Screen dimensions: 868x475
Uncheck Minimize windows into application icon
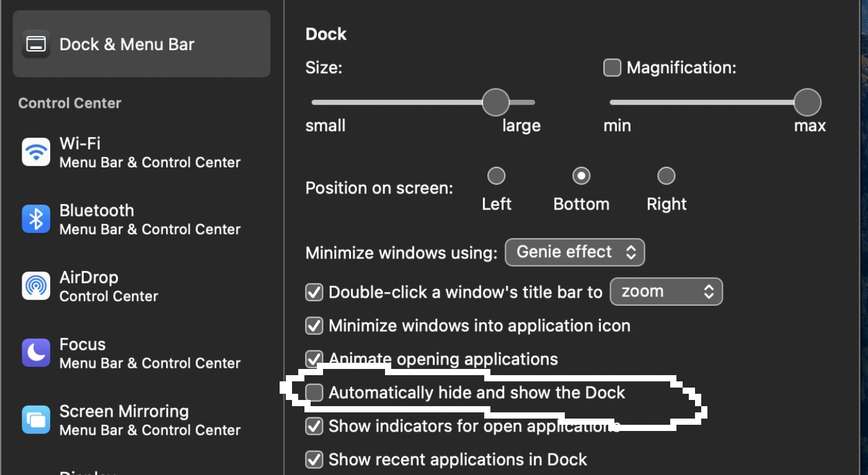(314, 326)
